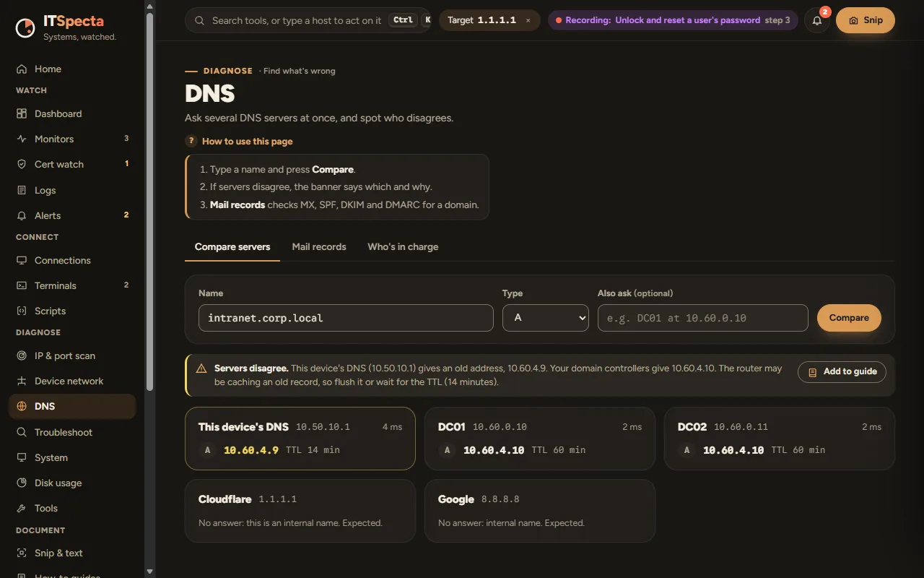Click DC01's 10.60.4.10 address
The width and height of the screenshot is (924, 578).
pyautogui.click(x=494, y=450)
